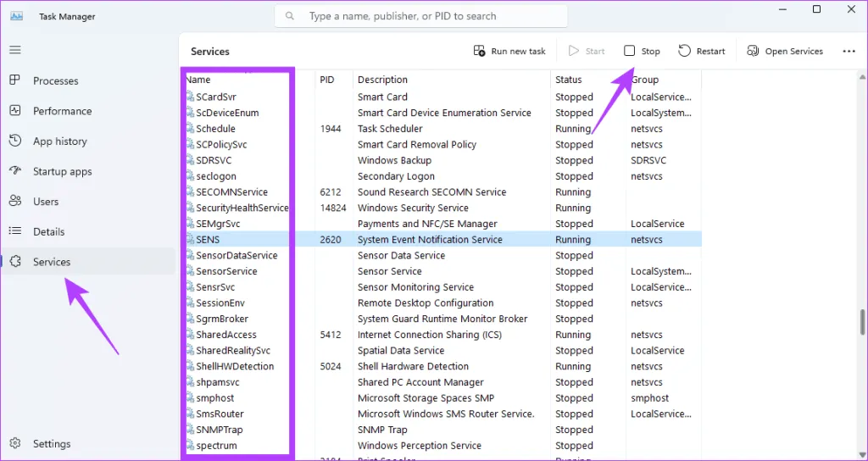This screenshot has width=868, height=461.
Task: Click the Startup apps gauge icon
Action: [x=14, y=171]
